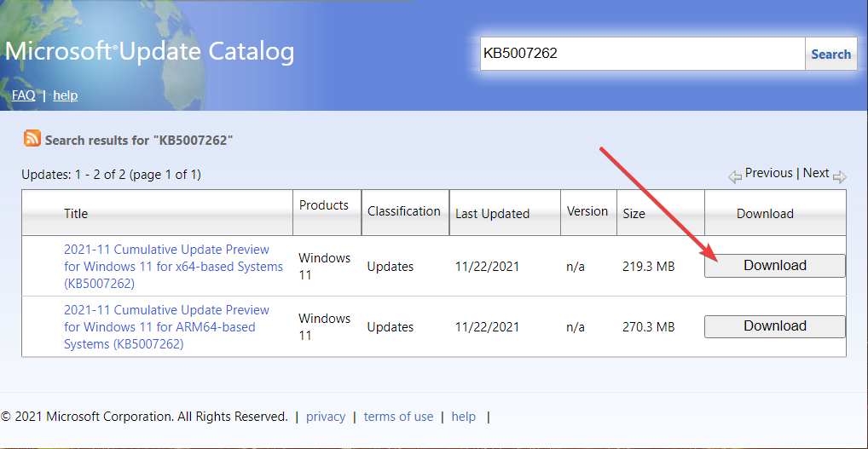868x449 pixels.
Task: Download the x64-based Systems update
Action: [x=774, y=266]
